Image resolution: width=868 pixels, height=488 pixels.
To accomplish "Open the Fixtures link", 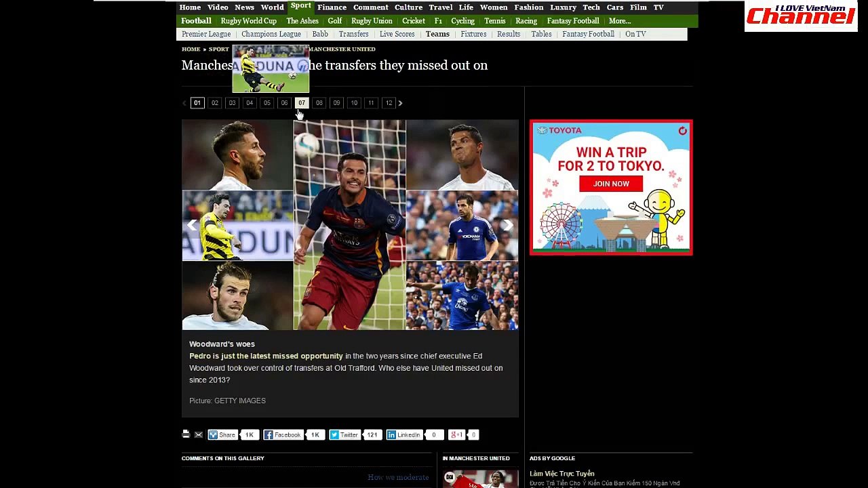I will (x=473, y=34).
